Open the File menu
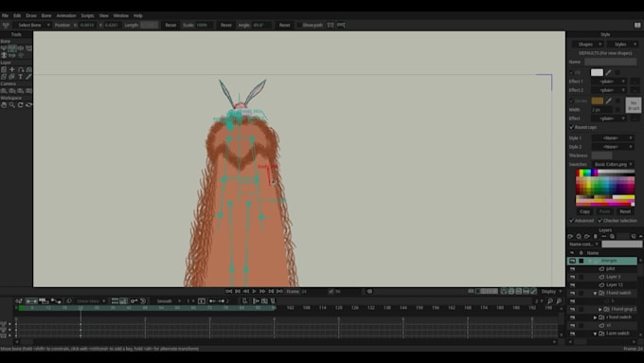The height and width of the screenshot is (363, 644). [x=5, y=15]
